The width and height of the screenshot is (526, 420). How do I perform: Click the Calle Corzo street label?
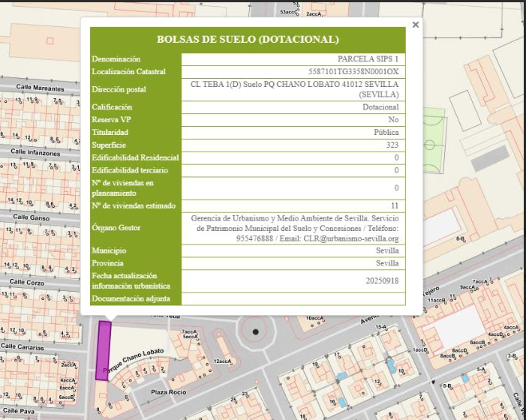click(27, 283)
